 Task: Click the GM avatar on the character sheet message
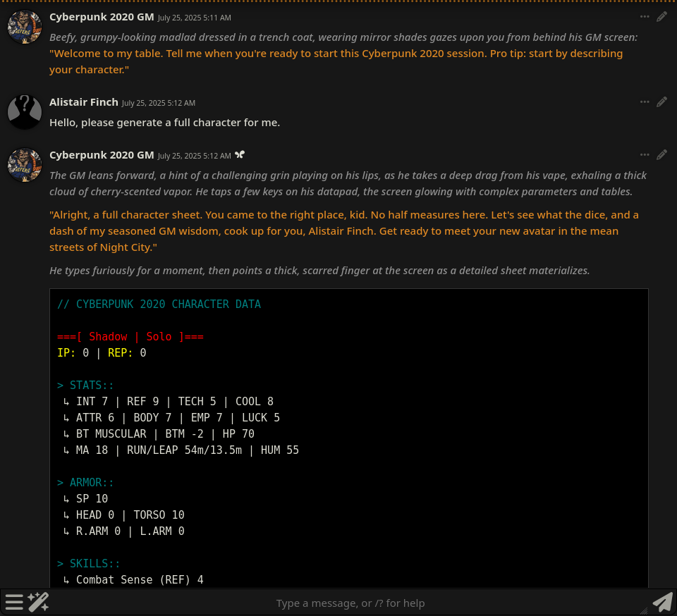pos(25,165)
